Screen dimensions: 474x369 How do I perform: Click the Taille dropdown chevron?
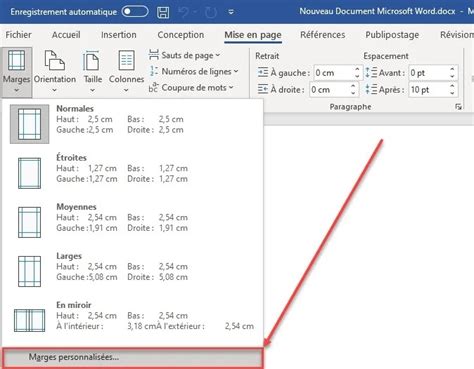92,90
